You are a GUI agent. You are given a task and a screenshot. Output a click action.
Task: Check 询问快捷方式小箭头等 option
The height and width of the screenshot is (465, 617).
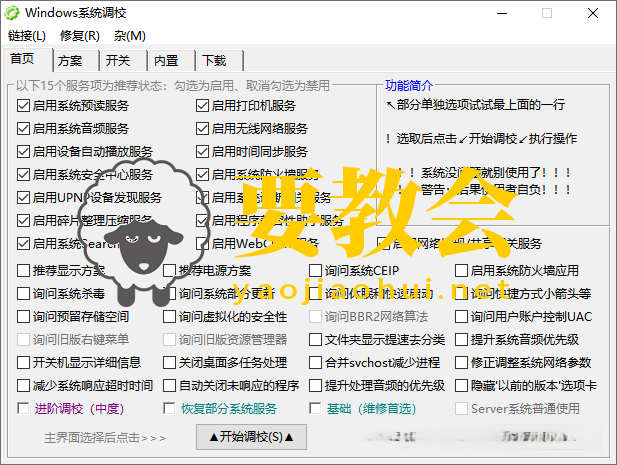pos(462,293)
